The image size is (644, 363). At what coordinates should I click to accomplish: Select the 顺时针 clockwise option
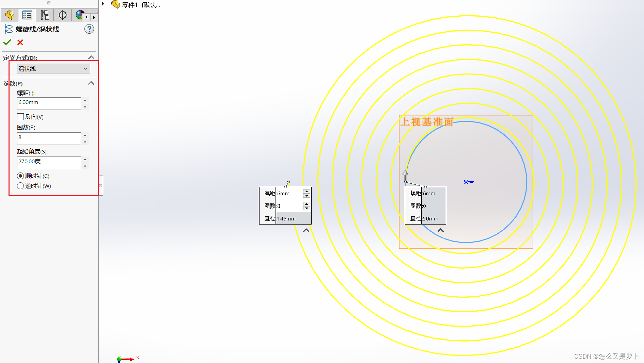(20, 176)
